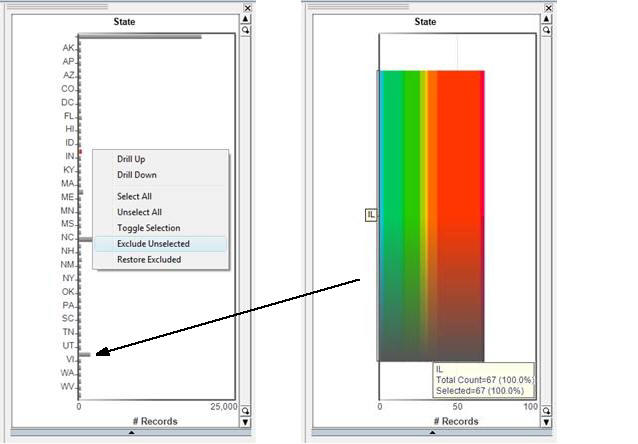This screenshot has height=444, width=638.
Task: Choose Drill Down from the context menu
Action: pyautogui.click(x=137, y=175)
